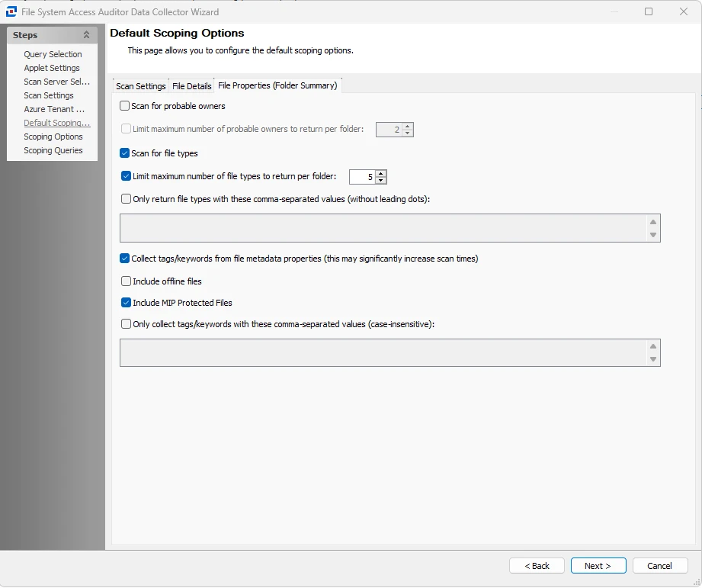The image size is (702, 588).
Task: Disable Scan for file types
Action: 125,153
